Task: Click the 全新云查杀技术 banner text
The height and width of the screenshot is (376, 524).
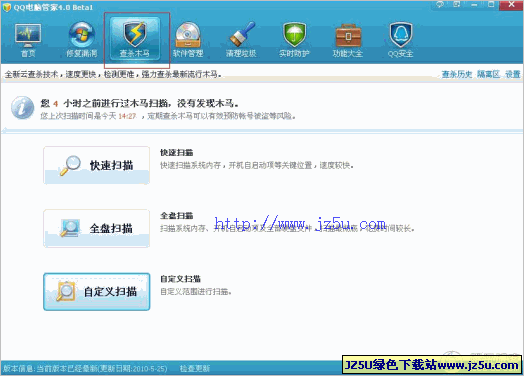Action: 113,74
